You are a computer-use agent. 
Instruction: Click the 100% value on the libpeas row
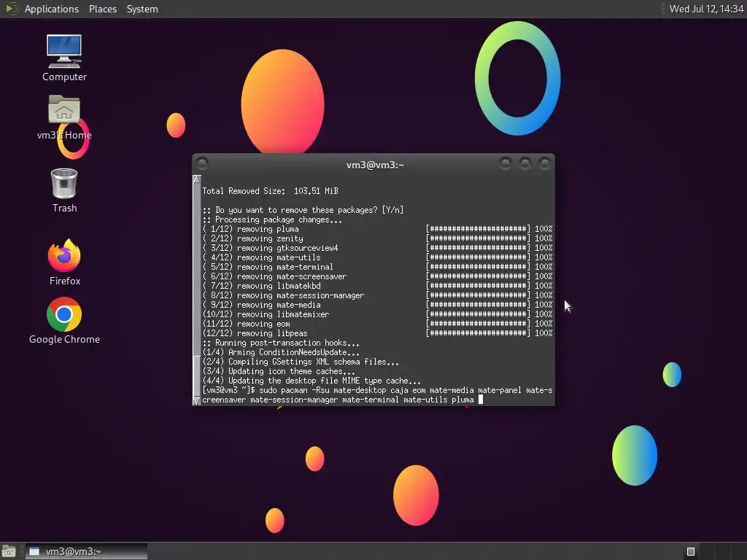point(543,333)
